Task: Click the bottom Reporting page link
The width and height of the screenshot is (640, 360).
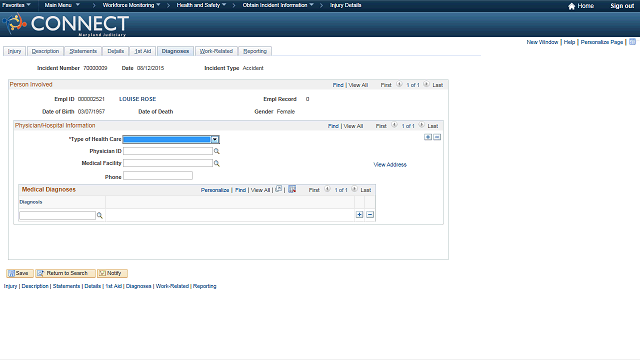Action: click(204, 286)
